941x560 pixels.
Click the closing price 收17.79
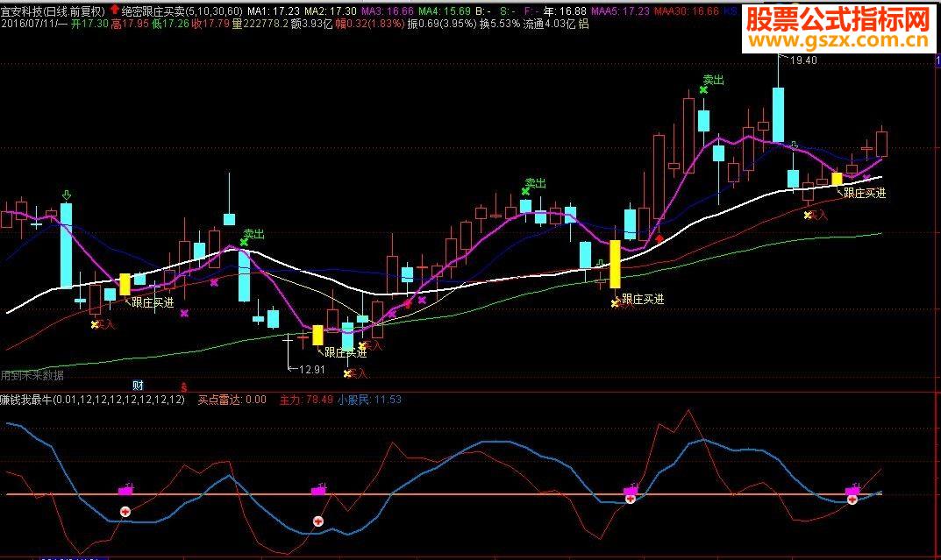(210, 24)
